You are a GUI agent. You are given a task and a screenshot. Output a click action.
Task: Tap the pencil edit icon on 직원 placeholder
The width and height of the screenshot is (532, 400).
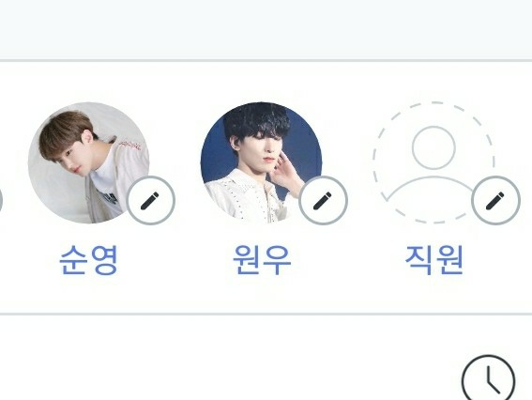click(495, 200)
